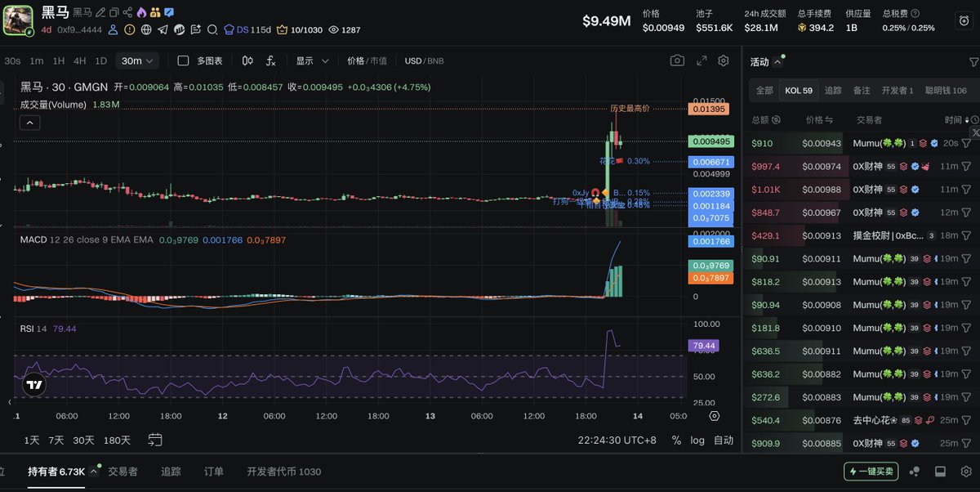Image resolution: width=980 pixels, height=492 pixels.
Task: Enable the 多图表 multi-chart checkbox
Action: [x=184, y=60]
